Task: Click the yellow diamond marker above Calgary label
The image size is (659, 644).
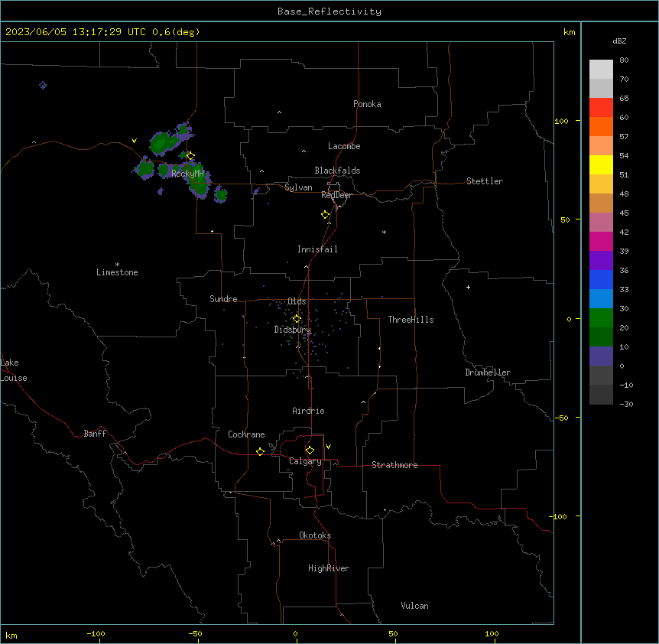Action: click(x=310, y=450)
